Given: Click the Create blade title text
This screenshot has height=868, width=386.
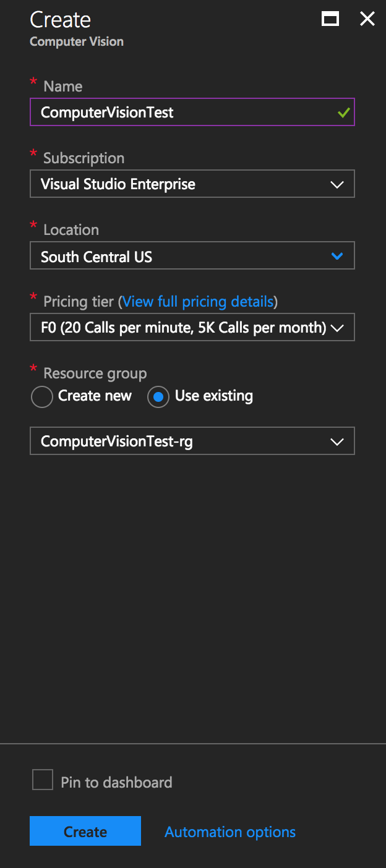Looking at the screenshot, I should (x=61, y=20).
